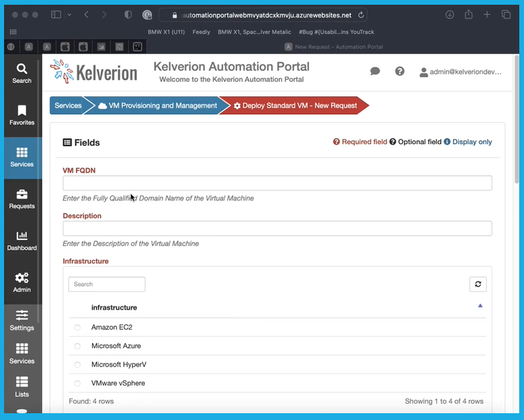
Task: Go forward in browser history
Action: tap(104, 14)
